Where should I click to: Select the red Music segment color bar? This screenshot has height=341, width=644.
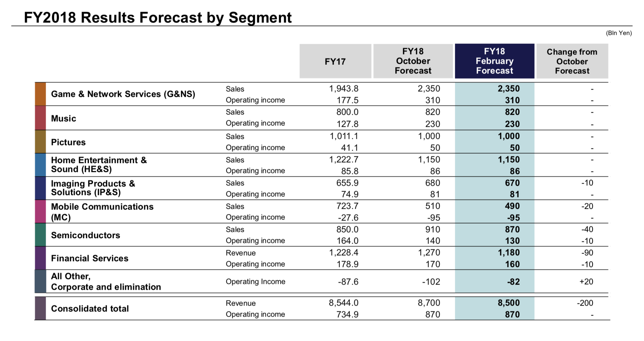[40, 118]
